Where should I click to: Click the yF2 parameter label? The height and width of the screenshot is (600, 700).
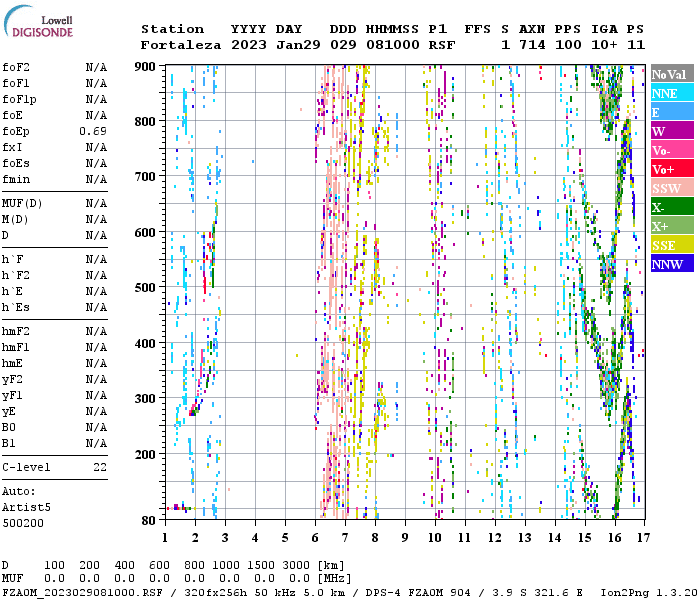[x=12, y=380]
